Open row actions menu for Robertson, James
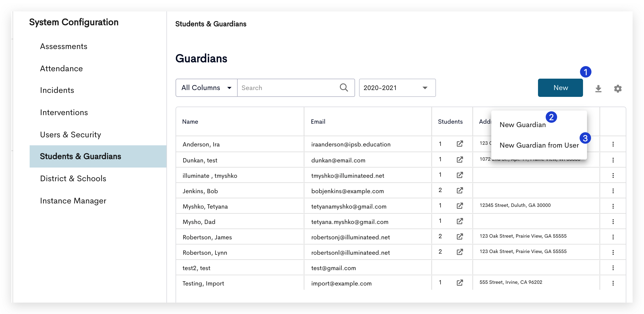The width and height of the screenshot is (644, 314). [x=613, y=237]
